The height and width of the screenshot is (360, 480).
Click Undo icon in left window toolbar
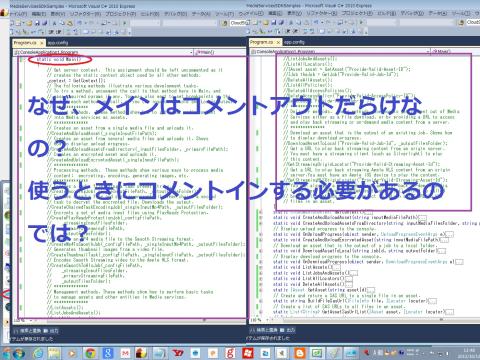[x=80, y=23]
